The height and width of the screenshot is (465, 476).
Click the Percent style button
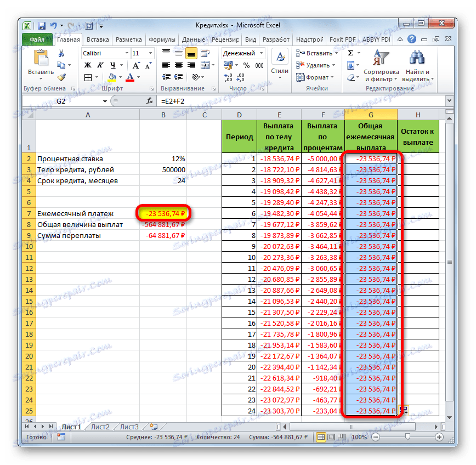point(247,65)
